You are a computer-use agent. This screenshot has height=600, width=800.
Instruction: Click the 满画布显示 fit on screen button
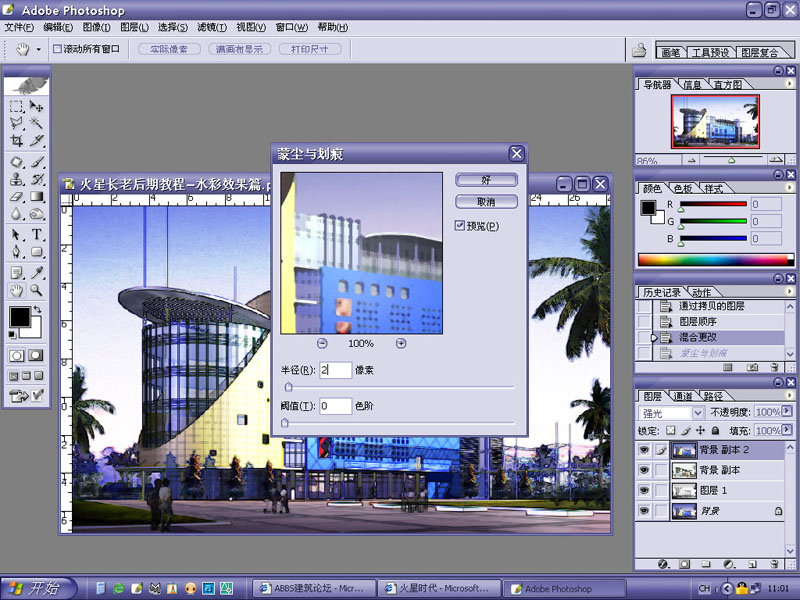tap(239, 49)
